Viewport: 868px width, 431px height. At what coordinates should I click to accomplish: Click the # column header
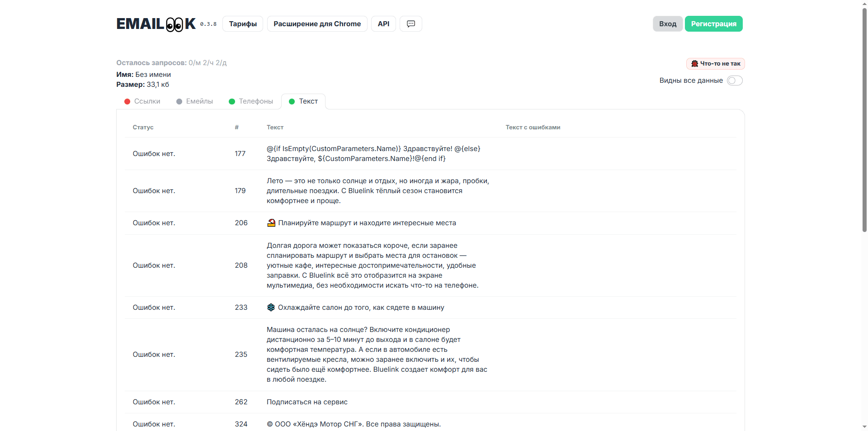tap(237, 128)
